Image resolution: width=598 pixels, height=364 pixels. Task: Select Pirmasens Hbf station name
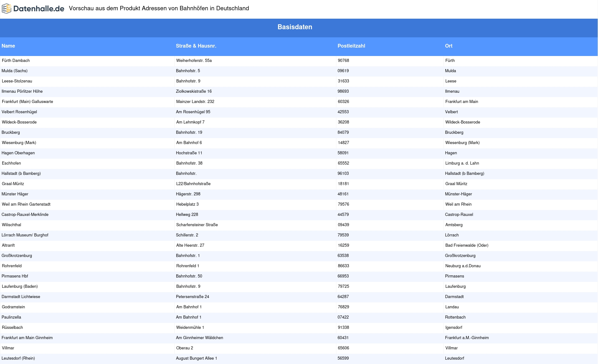click(15, 276)
